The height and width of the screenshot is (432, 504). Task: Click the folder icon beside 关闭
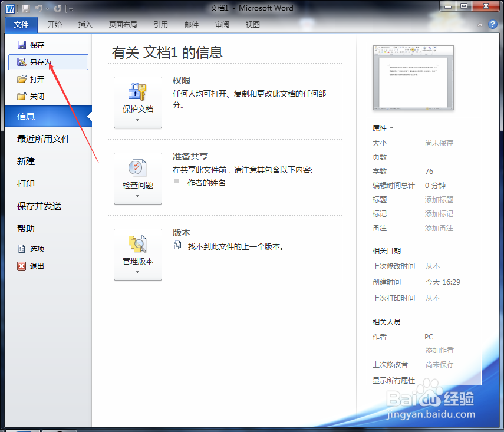(22, 96)
